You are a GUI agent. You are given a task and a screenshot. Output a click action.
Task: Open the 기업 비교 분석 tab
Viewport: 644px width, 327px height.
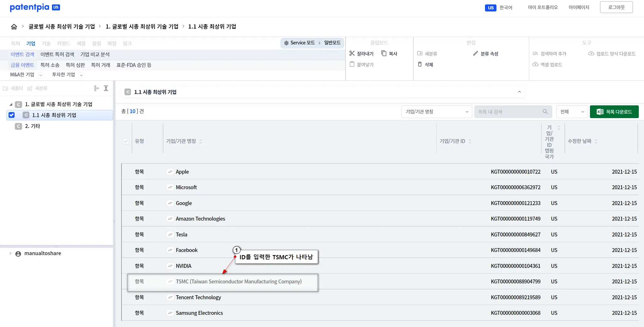95,54
